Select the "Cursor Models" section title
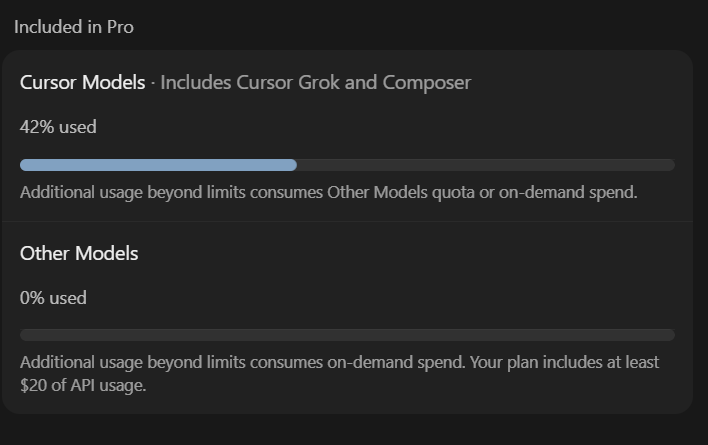The width and height of the screenshot is (708, 445). click(83, 83)
